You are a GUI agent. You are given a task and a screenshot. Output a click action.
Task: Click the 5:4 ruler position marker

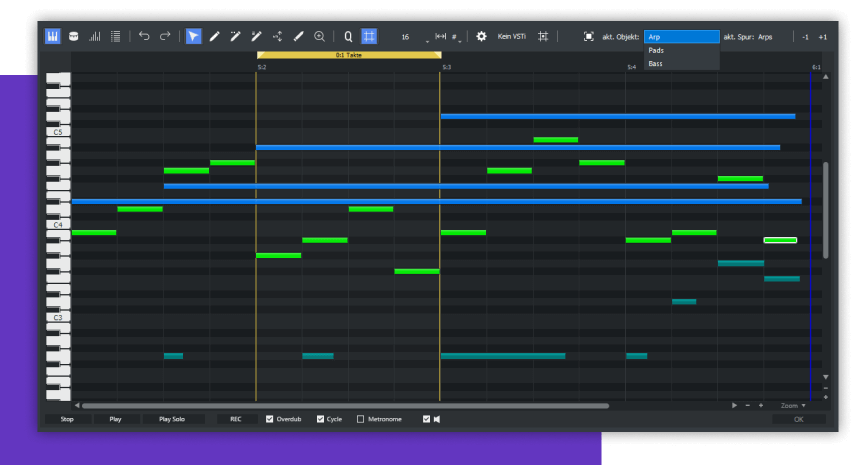(632, 67)
